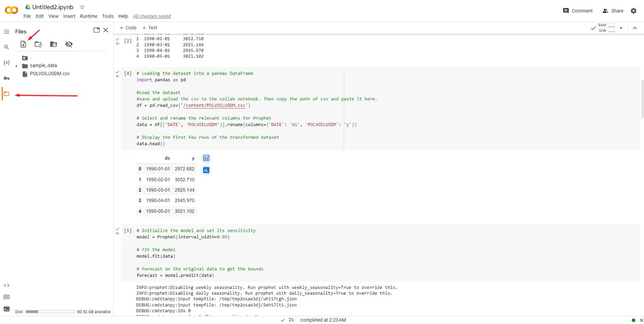Open the table of contents sidebar icon
Screen dimensions: 644x324
tap(6, 31)
